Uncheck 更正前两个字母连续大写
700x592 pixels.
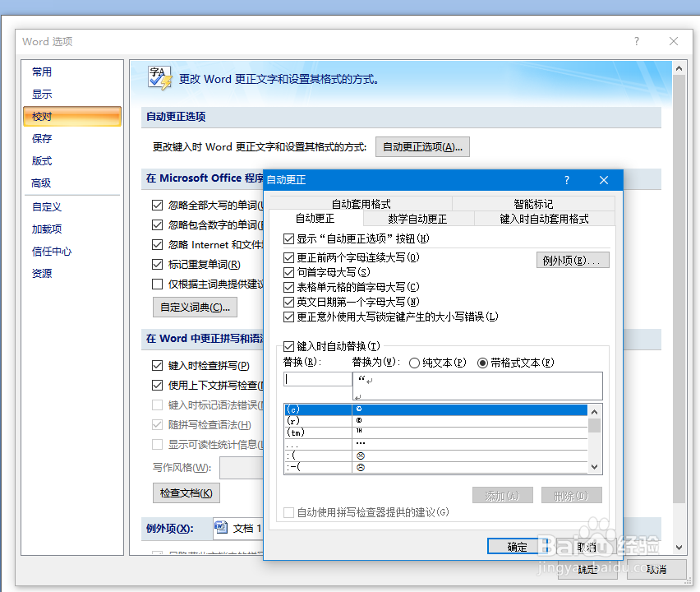[289, 258]
